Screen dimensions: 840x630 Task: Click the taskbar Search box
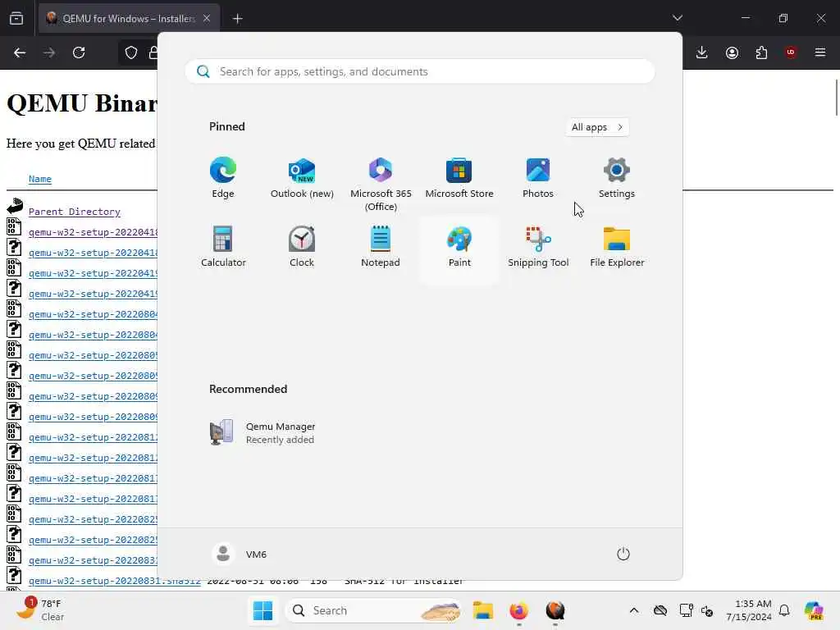click(374, 610)
